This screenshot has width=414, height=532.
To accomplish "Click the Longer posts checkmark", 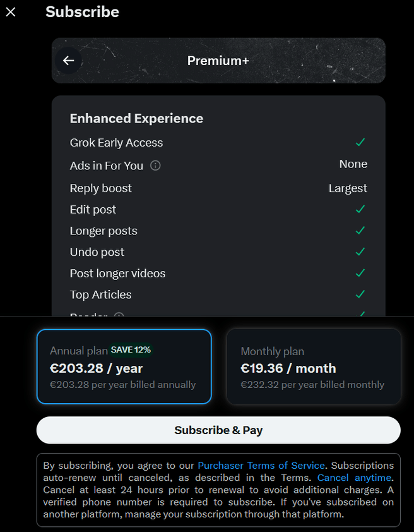I will (360, 231).
